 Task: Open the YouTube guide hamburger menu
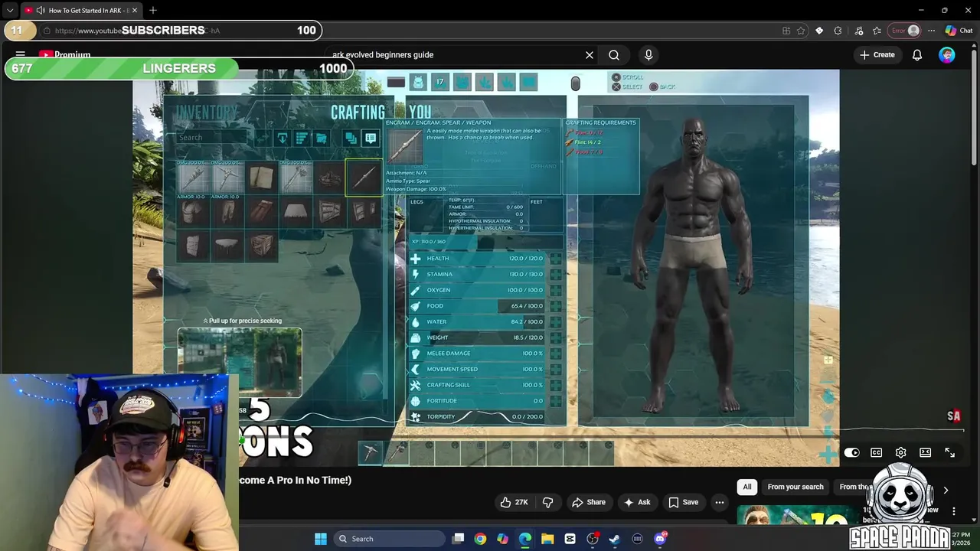pyautogui.click(x=21, y=54)
